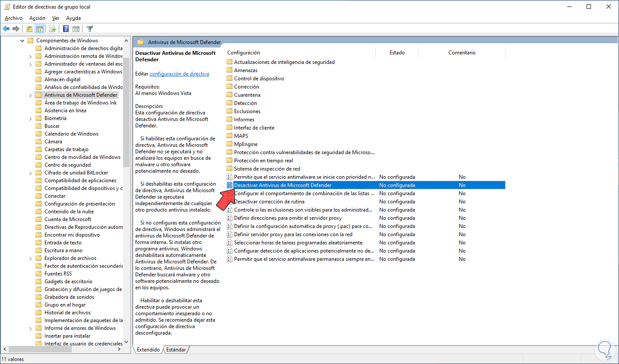Open Help via the question mark icon
The image size is (619, 364).
tap(66, 29)
